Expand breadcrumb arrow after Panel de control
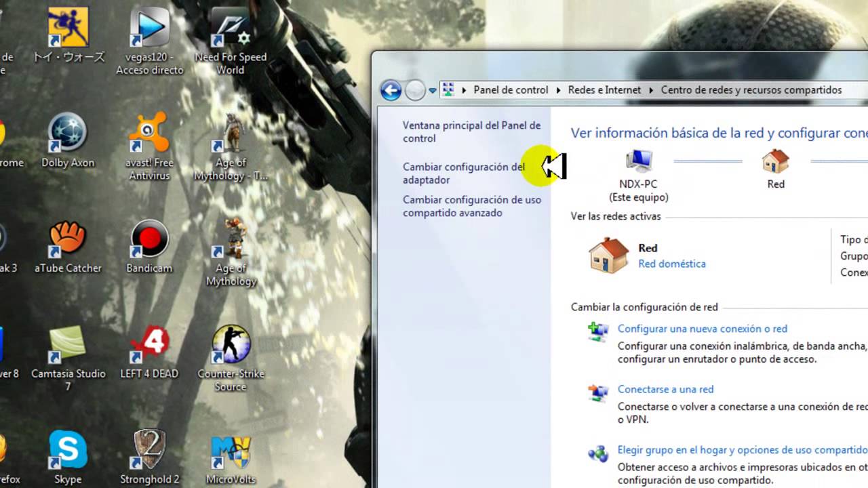This screenshot has width=868, height=488. point(559,90)
